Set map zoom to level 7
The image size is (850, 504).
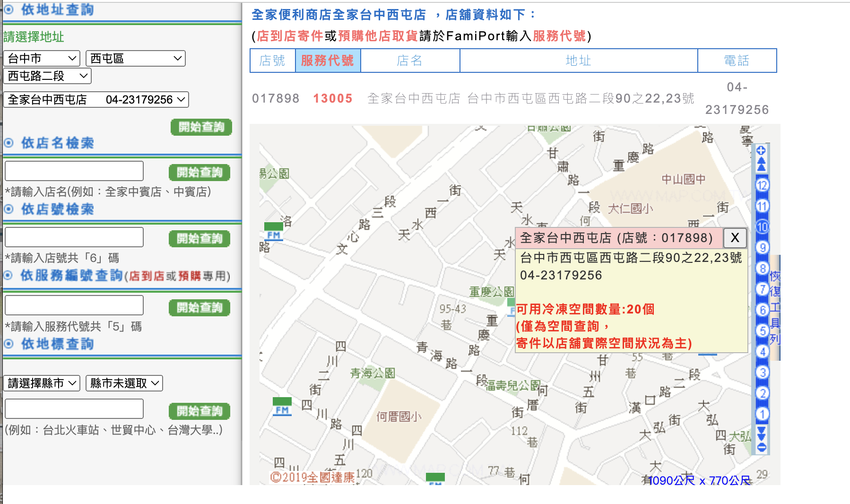coord(762,289)
